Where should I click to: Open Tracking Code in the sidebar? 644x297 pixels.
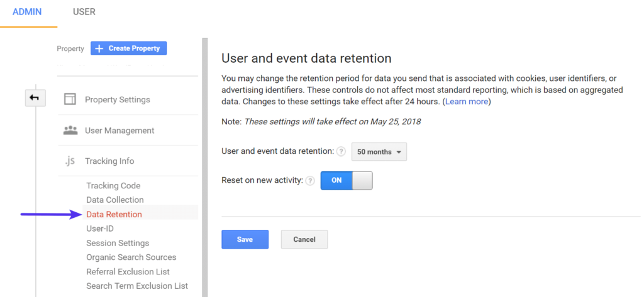click(113, 186)
